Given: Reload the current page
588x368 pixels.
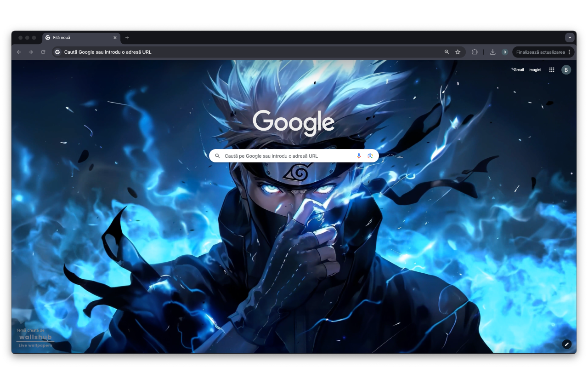Looking at the screenshot, I should pyautogui.click(x=43, y=52).
